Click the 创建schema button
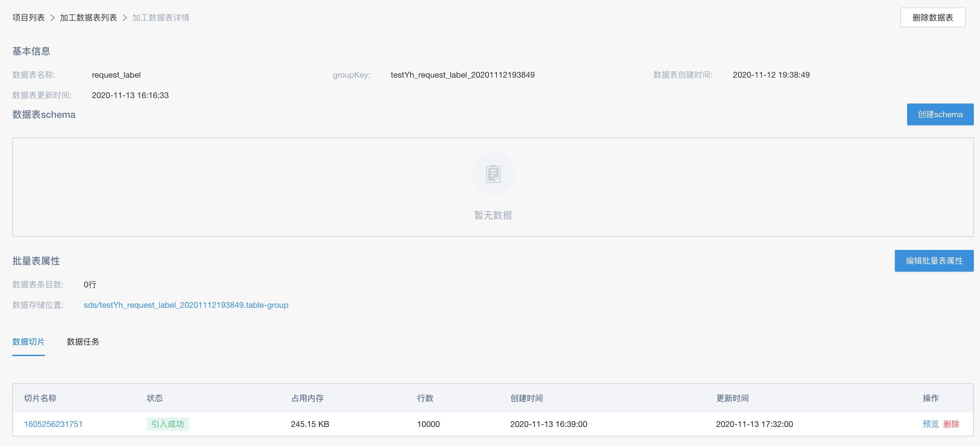 [x=940, y=114]
